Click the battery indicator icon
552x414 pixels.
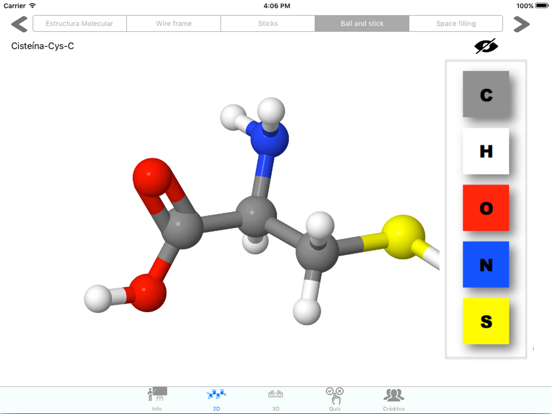click(x=542, y=6)
